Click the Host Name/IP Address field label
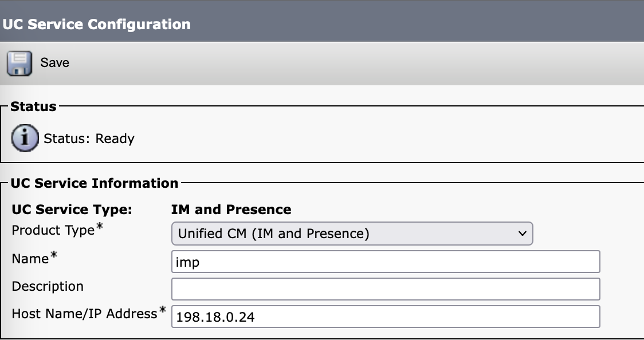The height and width of the screenshot is (340, 644). tap(84, 314)
